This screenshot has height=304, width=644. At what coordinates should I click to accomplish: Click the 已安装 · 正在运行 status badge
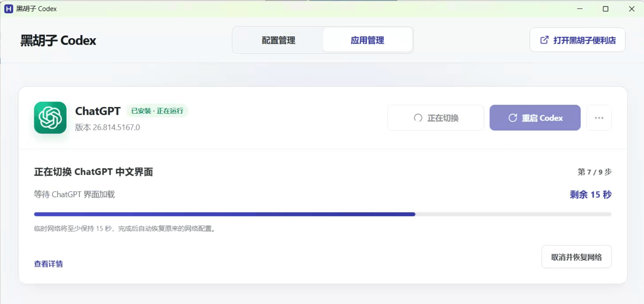157,111
